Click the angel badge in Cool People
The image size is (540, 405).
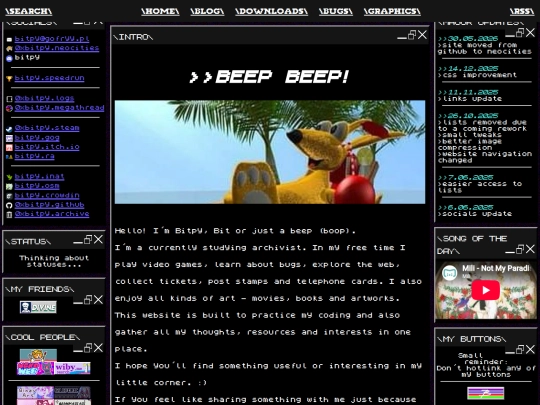[x=38, y=355]
